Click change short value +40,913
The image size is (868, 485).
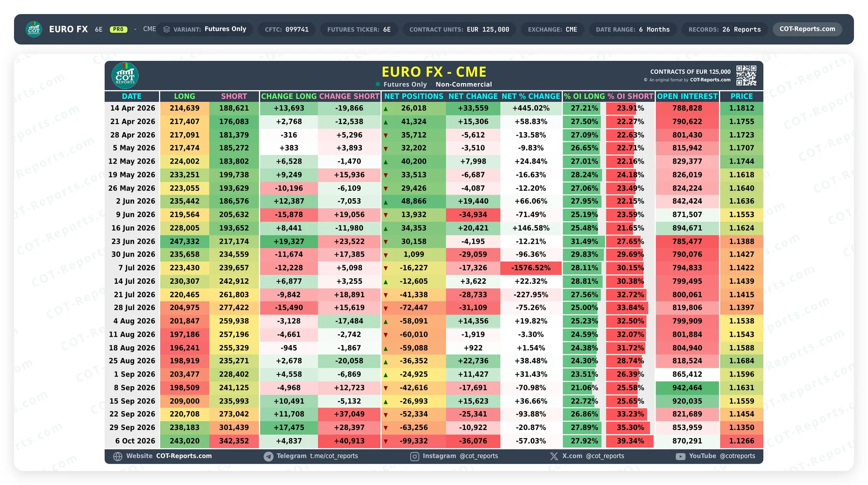[x=349, y=441]
